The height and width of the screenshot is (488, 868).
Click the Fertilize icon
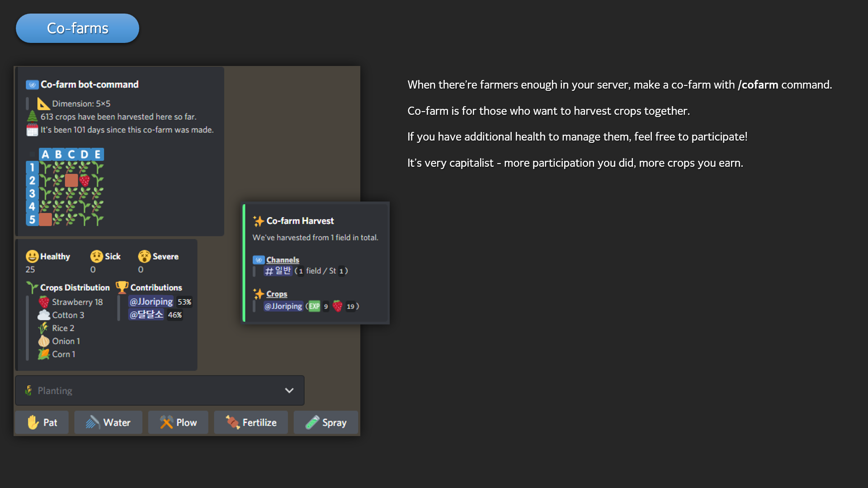tap(232, 422)
